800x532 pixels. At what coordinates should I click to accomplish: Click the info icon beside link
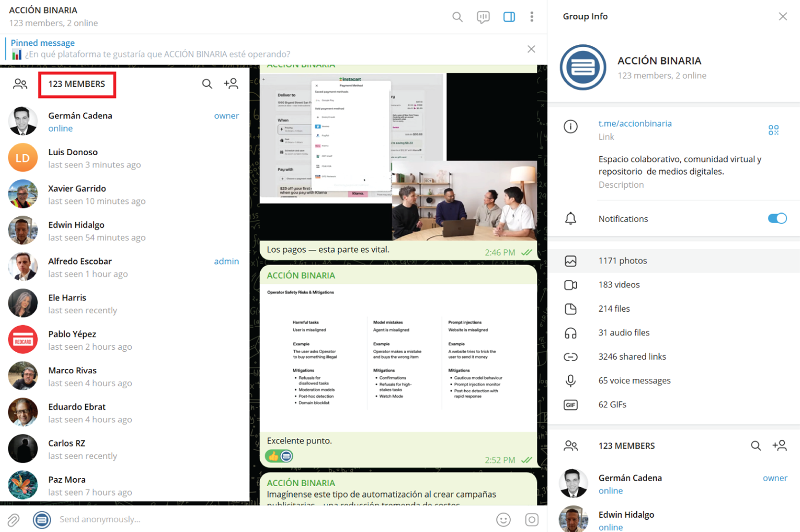(x=571, y=127)
